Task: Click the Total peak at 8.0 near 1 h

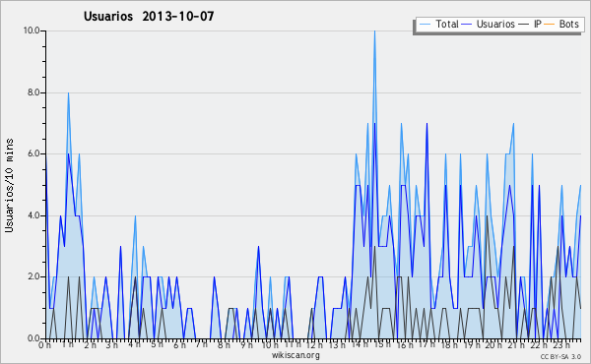Action: tap(68, 93)
